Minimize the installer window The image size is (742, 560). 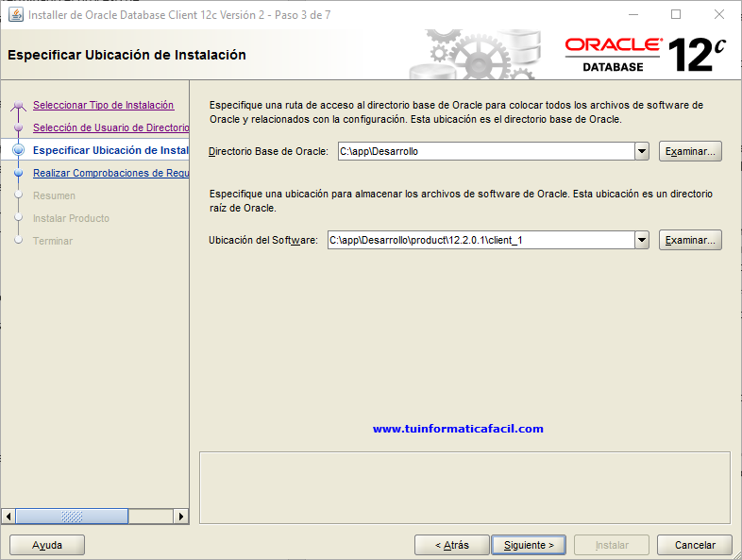[x=633, y=15]
